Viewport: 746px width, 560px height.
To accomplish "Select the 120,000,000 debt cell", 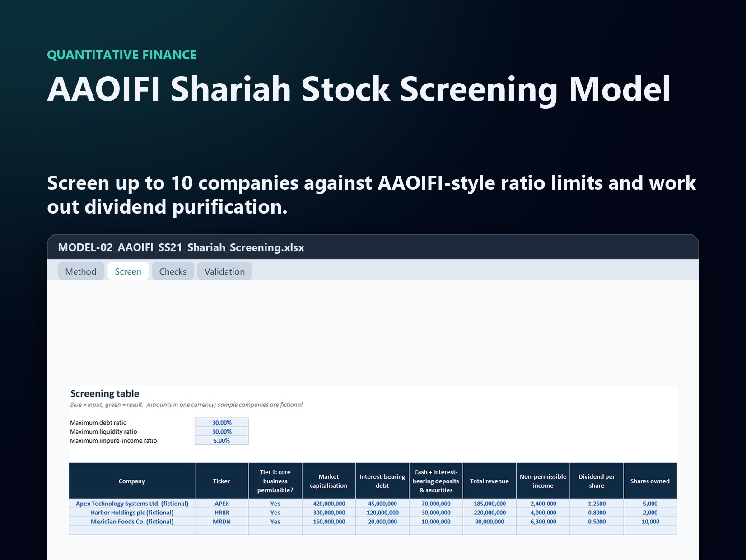I will pyautogui.click(x=382, y=513).
